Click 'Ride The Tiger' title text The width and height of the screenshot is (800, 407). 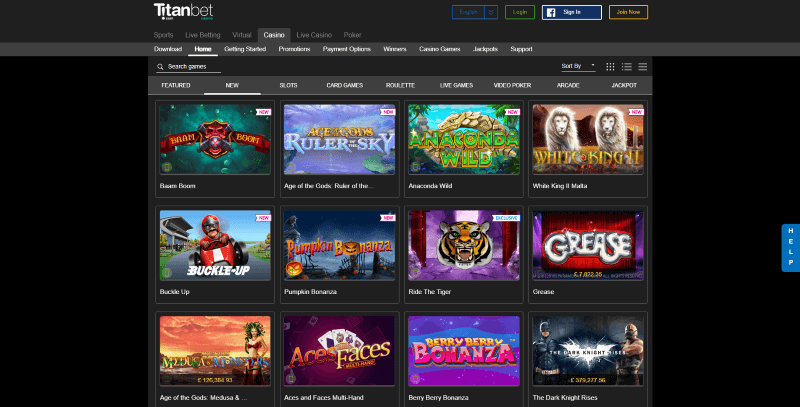click(430, 292)
